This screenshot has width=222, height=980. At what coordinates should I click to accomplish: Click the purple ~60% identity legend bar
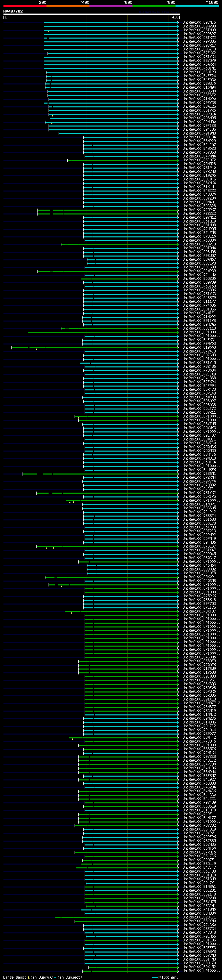click(111, 6)
